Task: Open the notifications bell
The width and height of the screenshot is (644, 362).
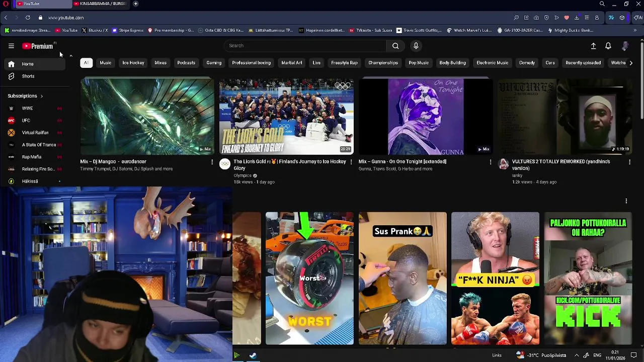Action: pos(608,46)
